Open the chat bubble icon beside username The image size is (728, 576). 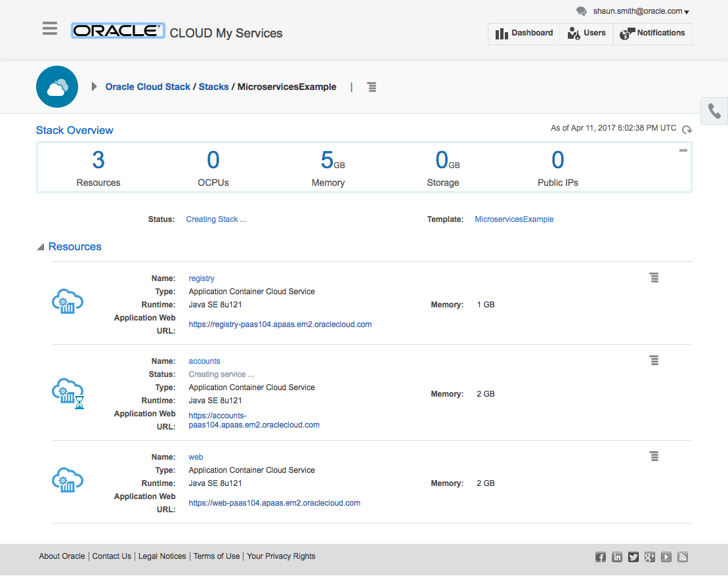coord(582,11)
